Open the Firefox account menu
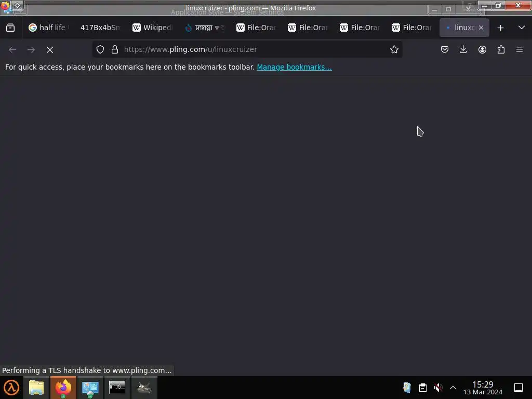This screenshot has height=399, width=532. tap(482, 49)
